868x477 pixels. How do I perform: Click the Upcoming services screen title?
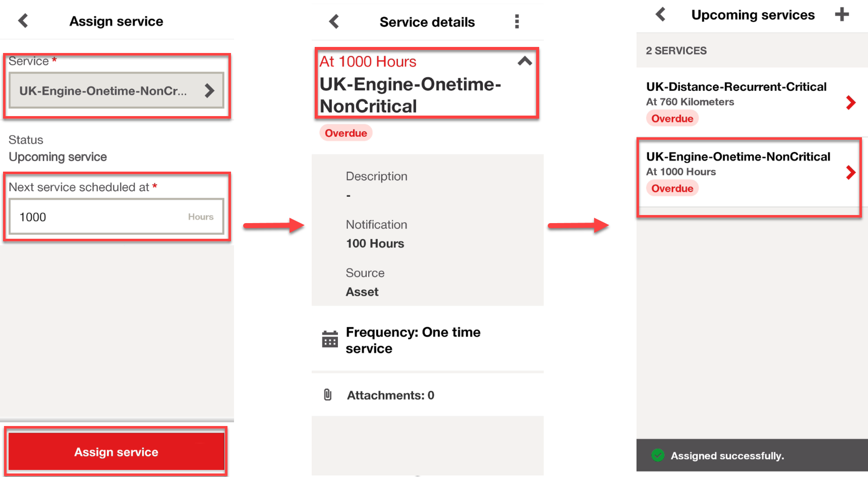coord(753,15)
